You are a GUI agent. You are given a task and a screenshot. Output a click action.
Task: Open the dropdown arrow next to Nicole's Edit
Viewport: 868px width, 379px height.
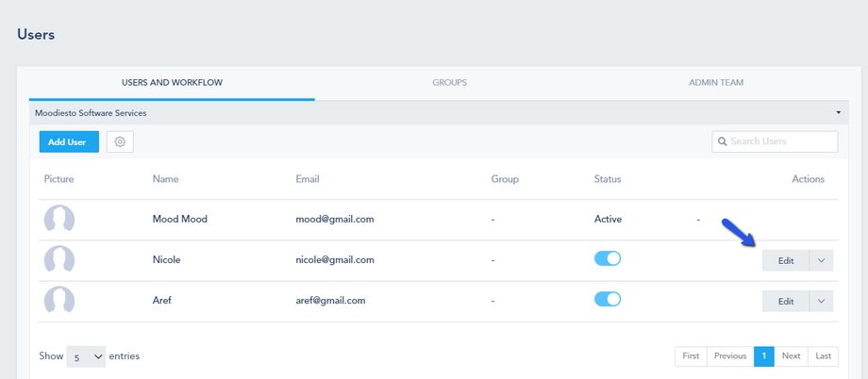[x=821, y=260]
